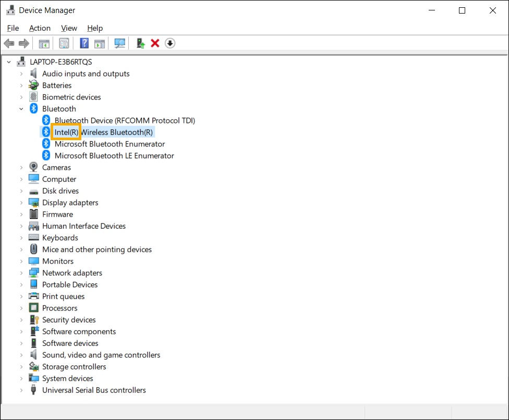Minimize the Device Manager window
This screenshot has width=509, height=420.
[432, 10]
